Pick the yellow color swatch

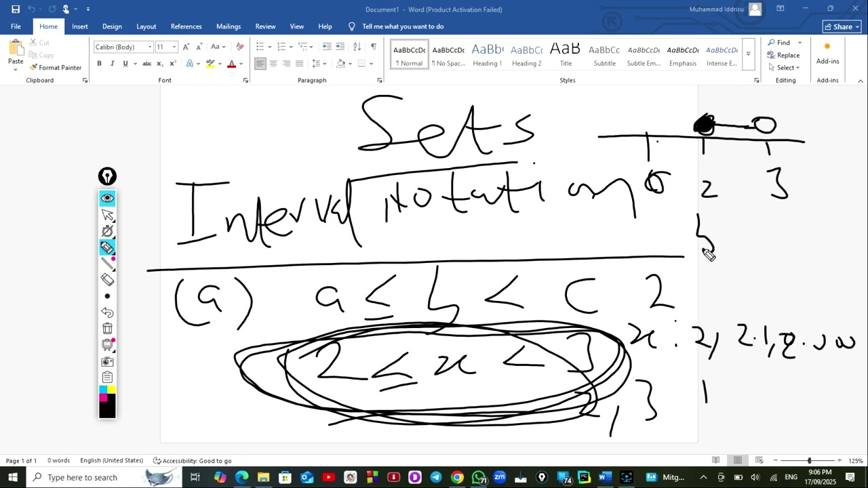tap(111, 390)
